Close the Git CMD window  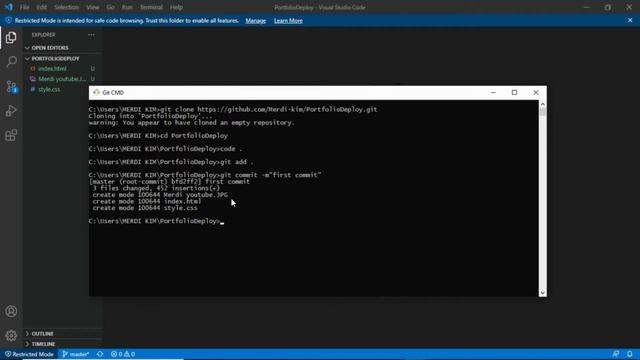tap(536, 92)
